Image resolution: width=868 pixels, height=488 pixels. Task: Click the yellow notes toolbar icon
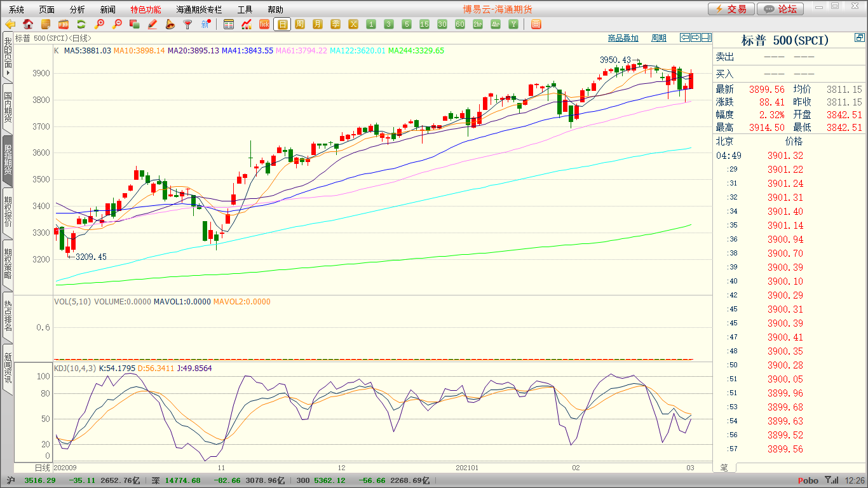tap(46, 25)
